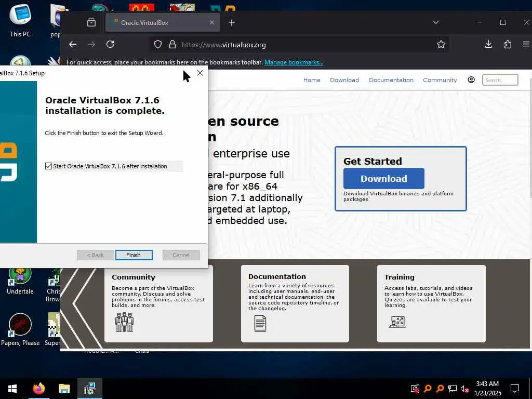This screenshot has width=532, height=399.
Task: Open the Training card heading
Action: [x=399, y=277]
